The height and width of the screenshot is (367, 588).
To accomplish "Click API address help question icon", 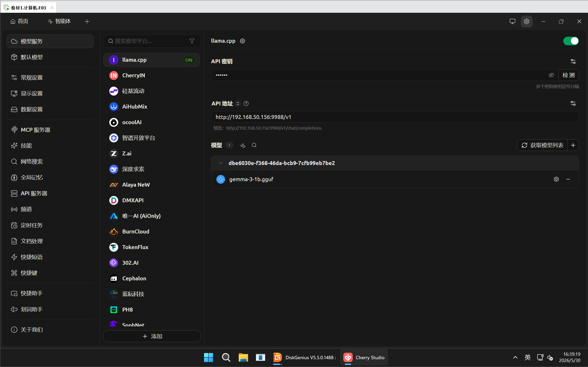I will click(x=246, y=104).
